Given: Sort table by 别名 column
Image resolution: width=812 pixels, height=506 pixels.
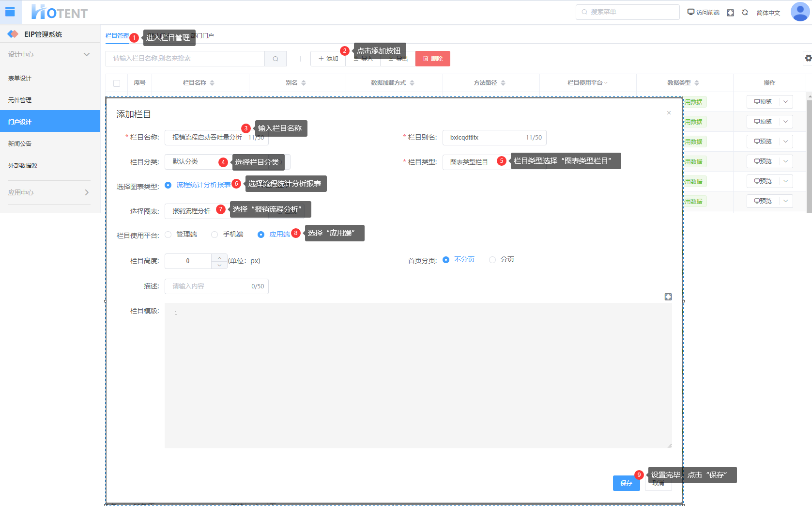Looking at the screenshot, I should tap(304, 83).
